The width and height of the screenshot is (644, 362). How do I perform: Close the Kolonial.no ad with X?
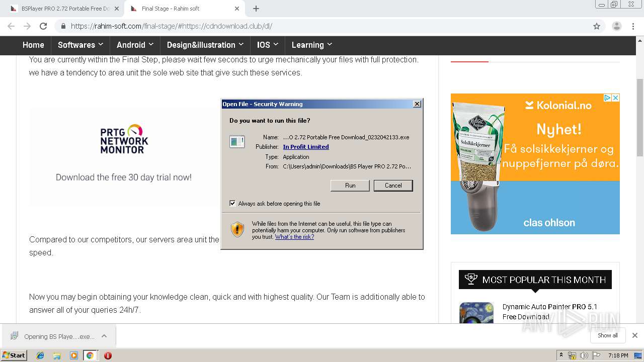point(615,98)
